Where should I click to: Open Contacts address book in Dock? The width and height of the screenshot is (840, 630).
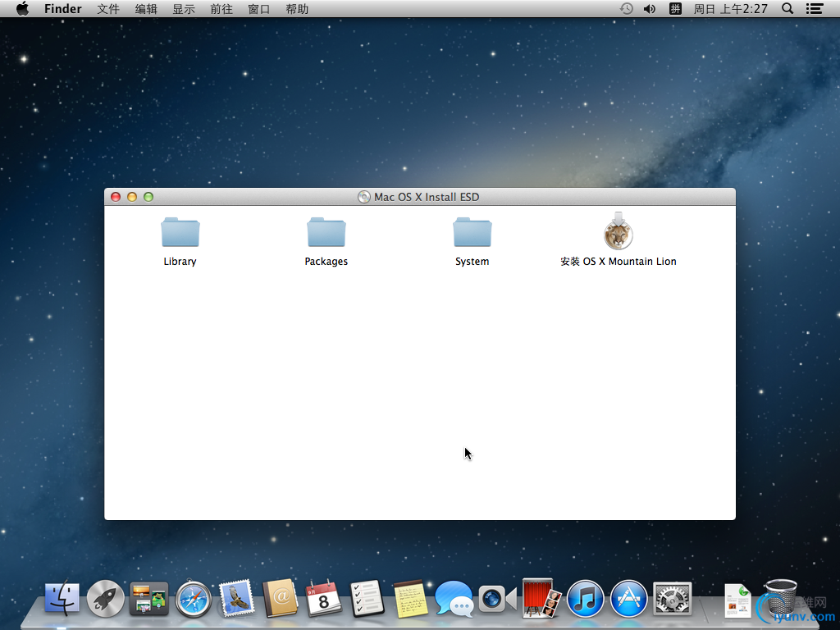pyautogui.click(x=281, y=598)
